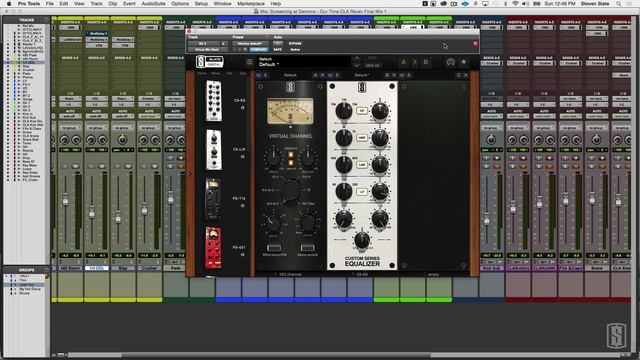Open the headphone help icon in the rack header
The image size is (640, 360).
[450, 62]
